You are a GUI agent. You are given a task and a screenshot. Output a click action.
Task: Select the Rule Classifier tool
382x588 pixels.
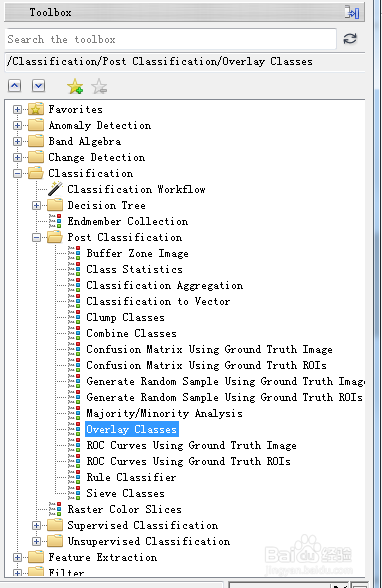tap(131, 477)
